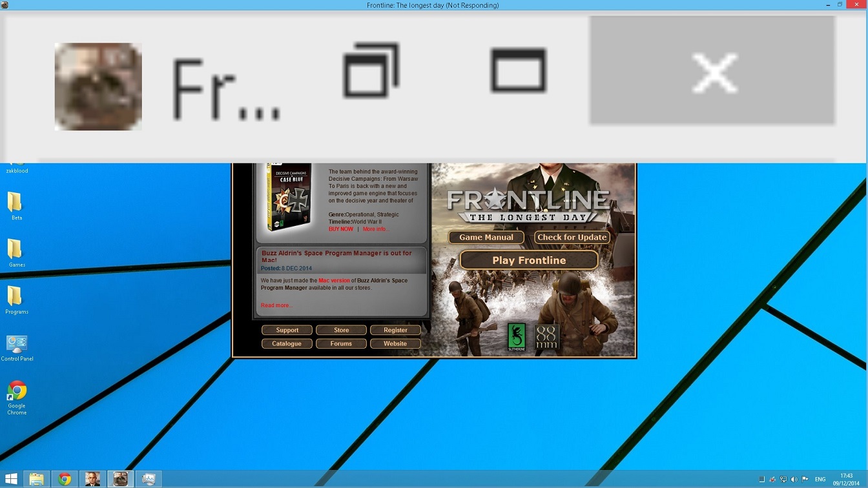Viewport: 868px width, 488px height.
Task: Follow the red Mac version link
Action: pyautogui.click(x=334, y=281)
